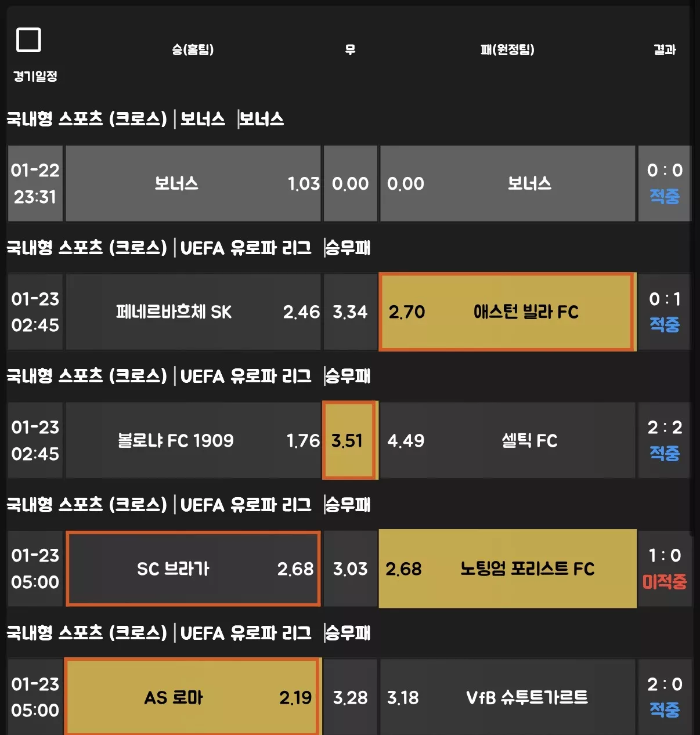Screen dimensions: 700x735
Task: Click highlighted draw odds 3.51
Action: click(x=349, y=440)
